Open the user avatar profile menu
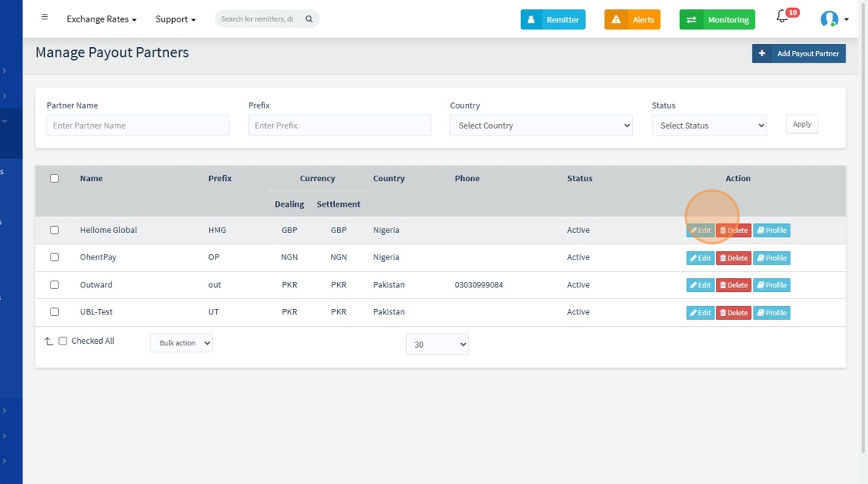The width and height of the screenshot is (868, 484). [x=829, y=19]
